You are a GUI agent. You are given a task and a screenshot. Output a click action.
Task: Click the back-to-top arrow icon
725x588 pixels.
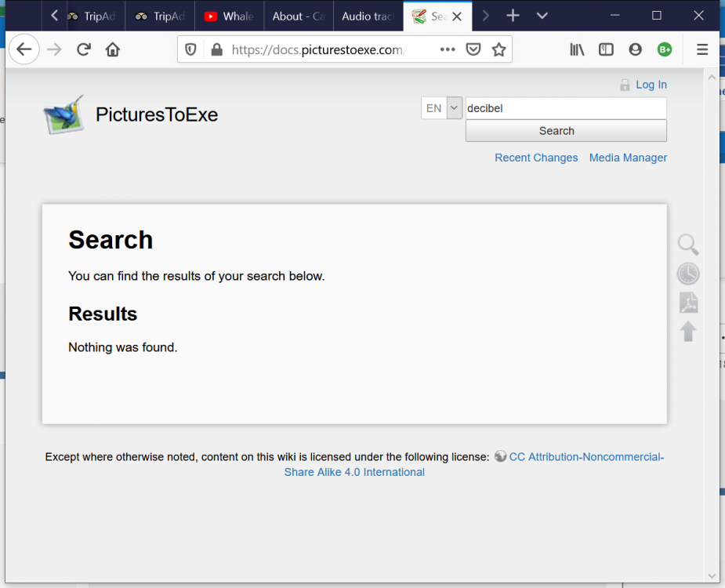coord(687,331)
